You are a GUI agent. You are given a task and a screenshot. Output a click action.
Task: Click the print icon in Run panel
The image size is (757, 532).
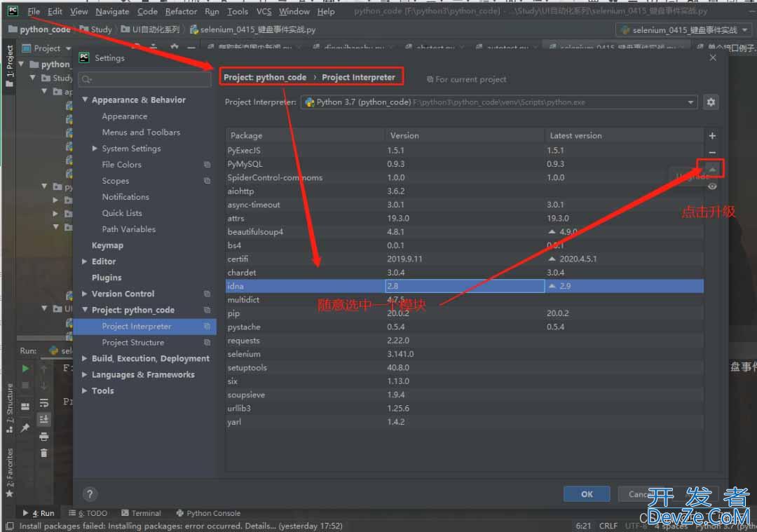coord(44,437)
